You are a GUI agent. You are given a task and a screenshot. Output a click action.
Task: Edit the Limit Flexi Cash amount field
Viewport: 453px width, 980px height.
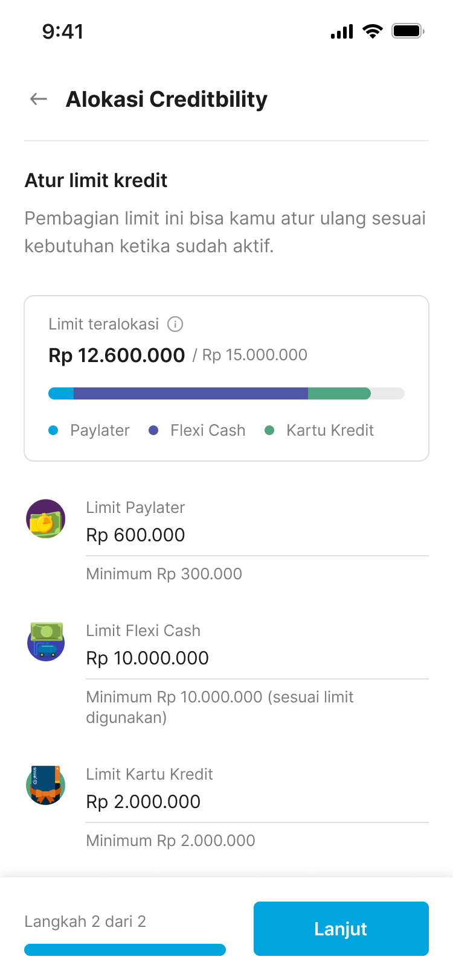pyautogui.click(x=257, y=658)
